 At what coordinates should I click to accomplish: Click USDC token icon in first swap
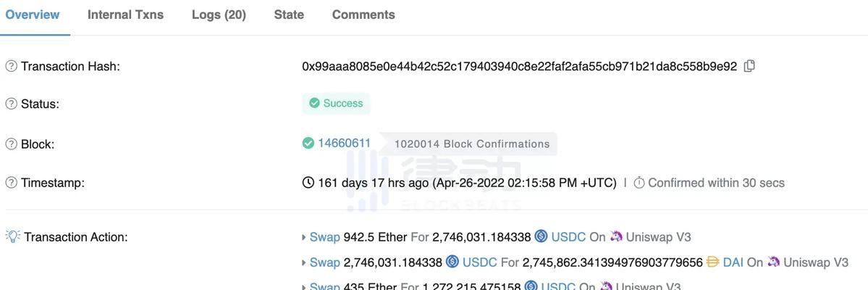[x=542, y=237]
